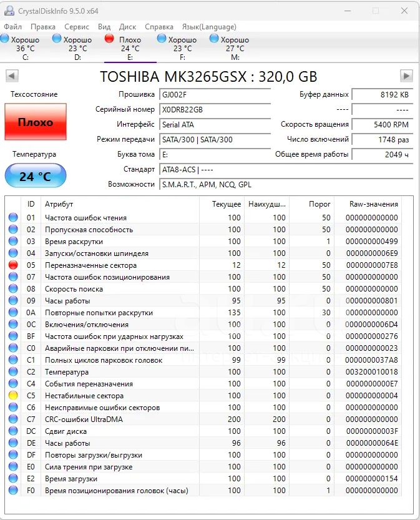Click buffer size value 8192 KB
Image resolution: width=420 pixels, height=520 pixels.
(382, 94)
